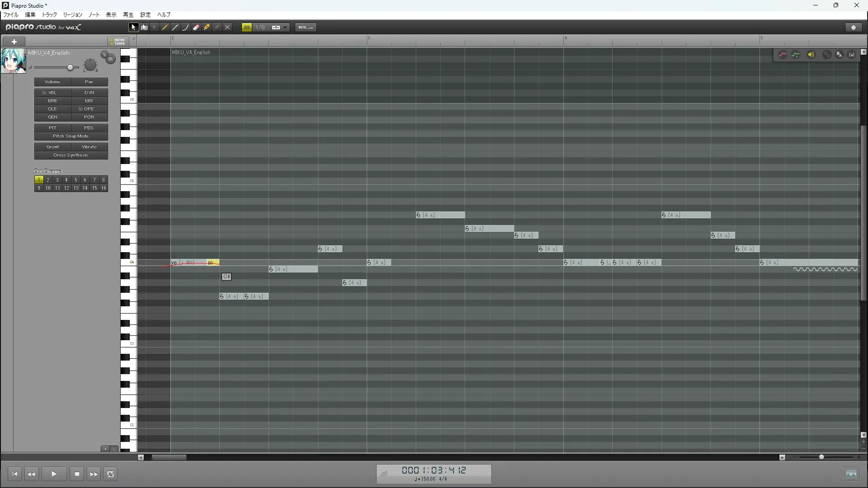
Task: Toggle the track mute 'm' button
Action: click(110, 59)
